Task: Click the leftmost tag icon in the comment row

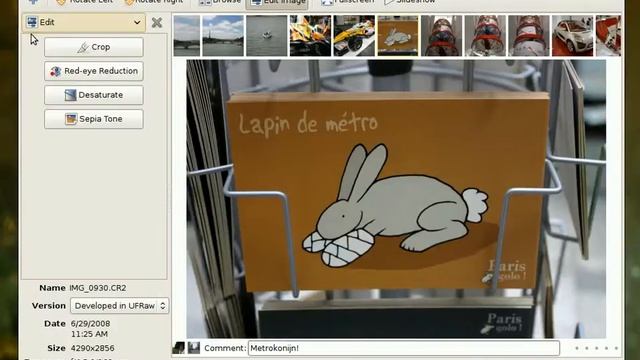Action: (x=178, y=348)
